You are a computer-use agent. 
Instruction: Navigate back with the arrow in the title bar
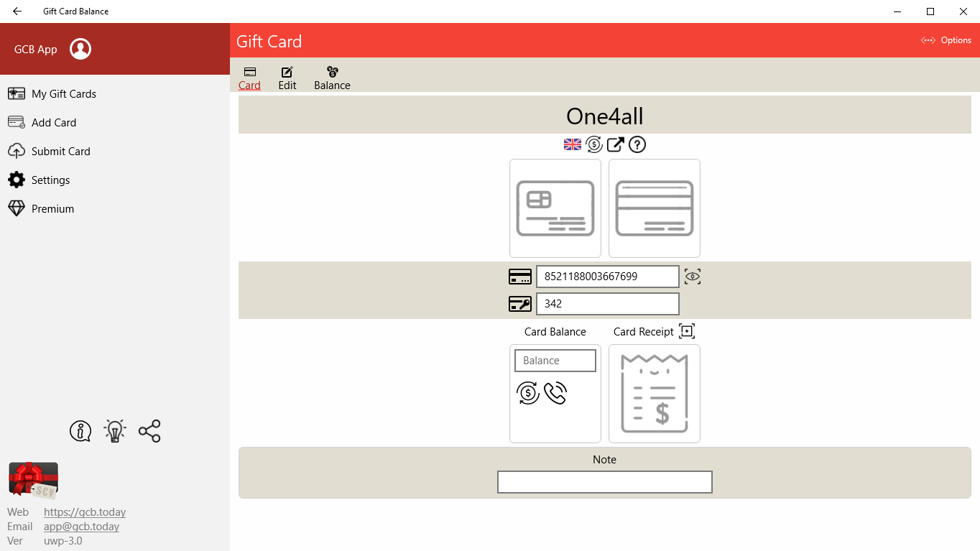tap(17, 11)
